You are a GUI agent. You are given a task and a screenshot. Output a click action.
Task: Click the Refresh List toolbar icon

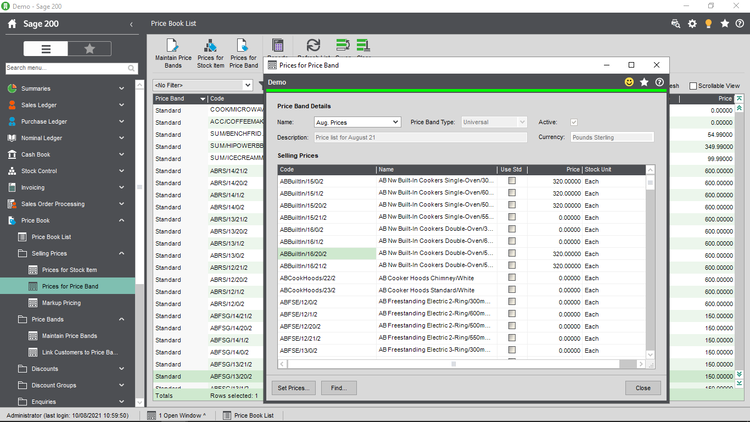[313, 46]
